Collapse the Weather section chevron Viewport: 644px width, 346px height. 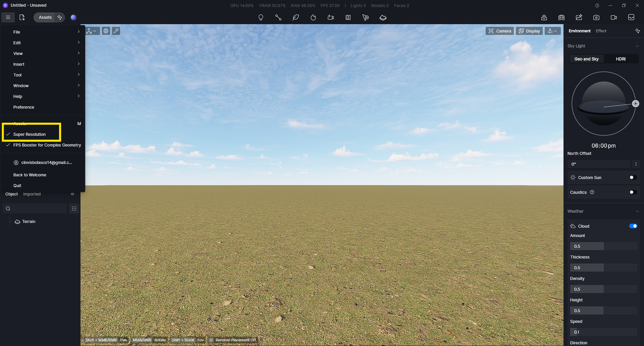coord(637,211)
